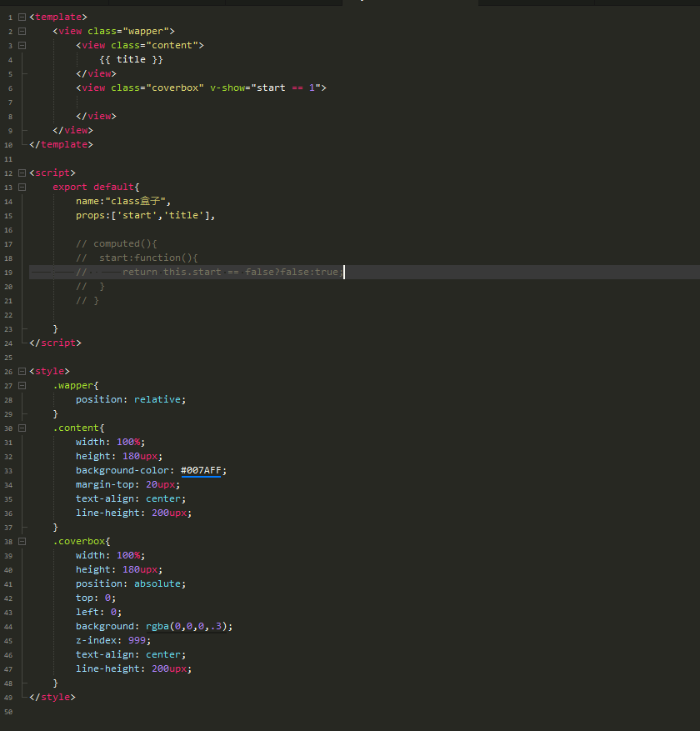This screenshot has width=700, height=731.
Task: Fold the view class="content" element
Action: [22, 45]
